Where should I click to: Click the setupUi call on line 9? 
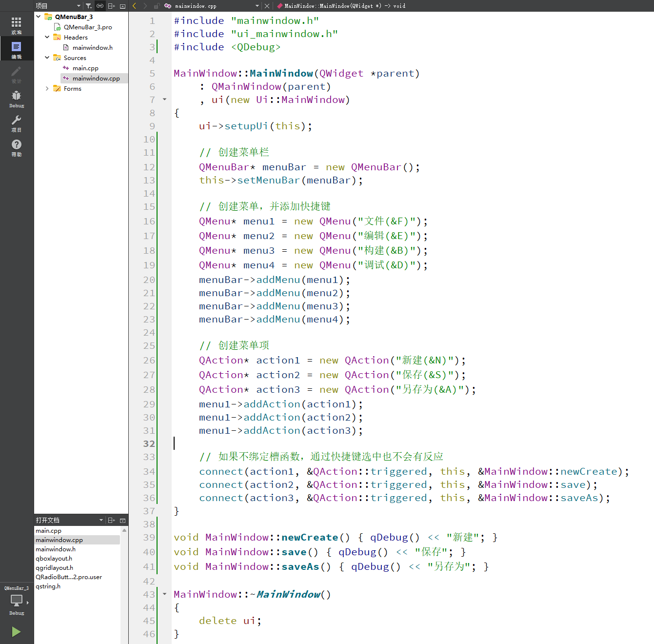pos(246,126)
